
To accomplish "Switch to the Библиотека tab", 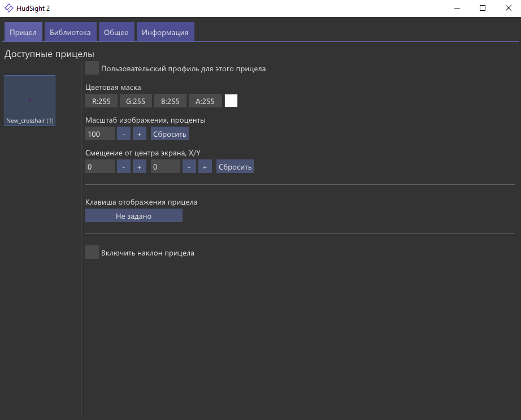I will (x=70, y=32).
